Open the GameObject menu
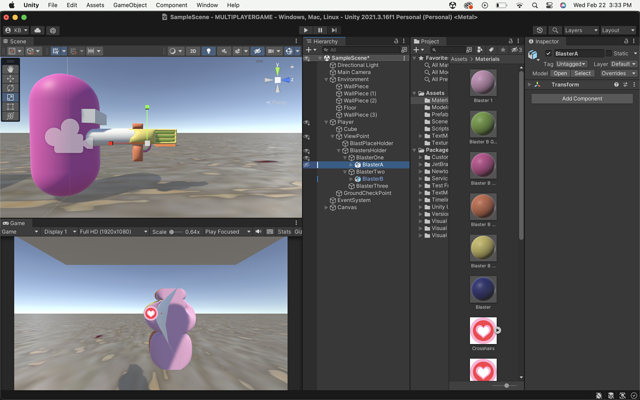Image resolution: width=640 pixels, height=400 pixels. [130, 5]
